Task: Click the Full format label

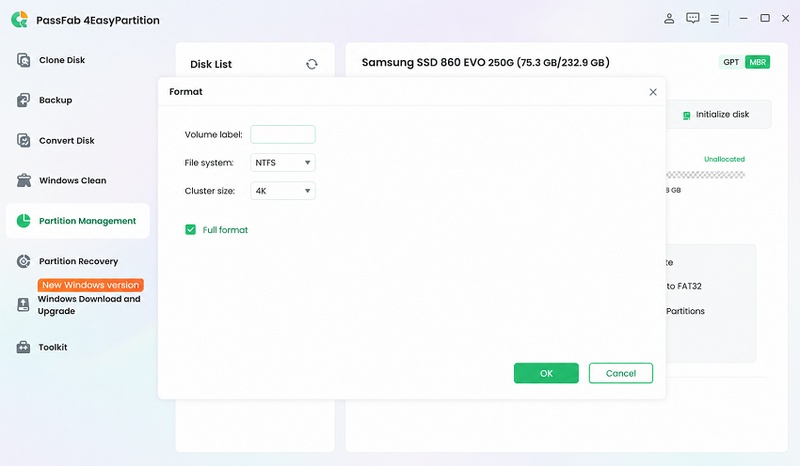Action: pos(225,230)
